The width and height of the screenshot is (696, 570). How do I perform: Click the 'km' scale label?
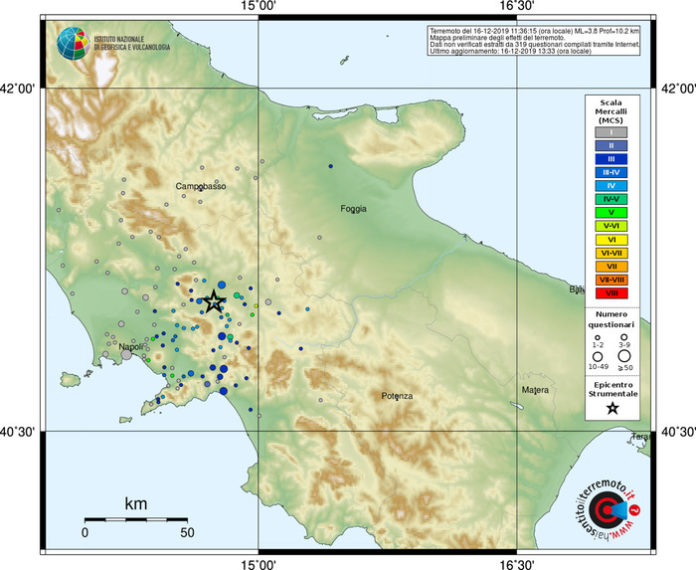click(136, 504)
